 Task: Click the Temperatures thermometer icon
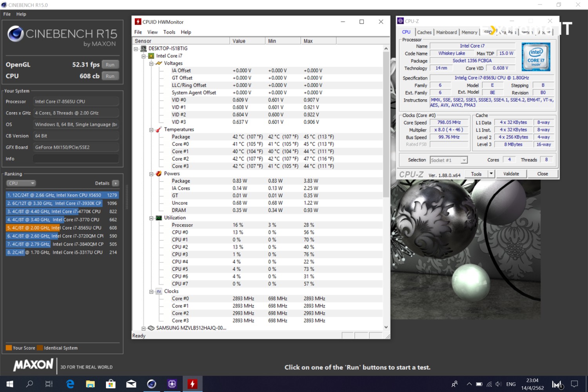(x=159, y=129)
